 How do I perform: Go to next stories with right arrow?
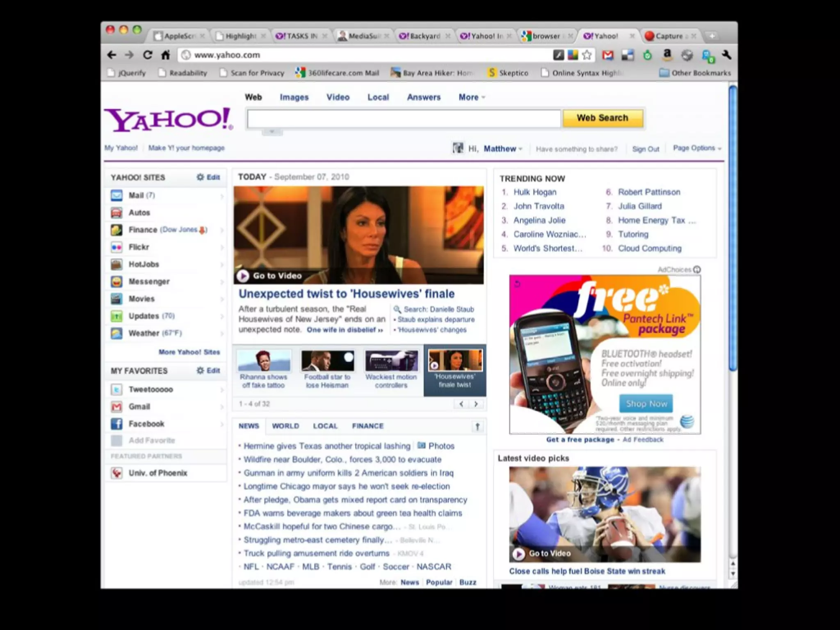[x=476, y=404]
